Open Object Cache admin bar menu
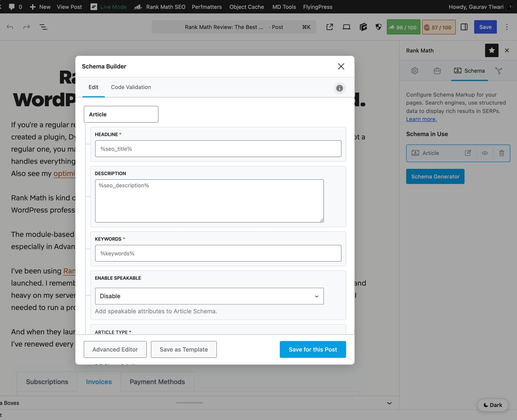 247,7
